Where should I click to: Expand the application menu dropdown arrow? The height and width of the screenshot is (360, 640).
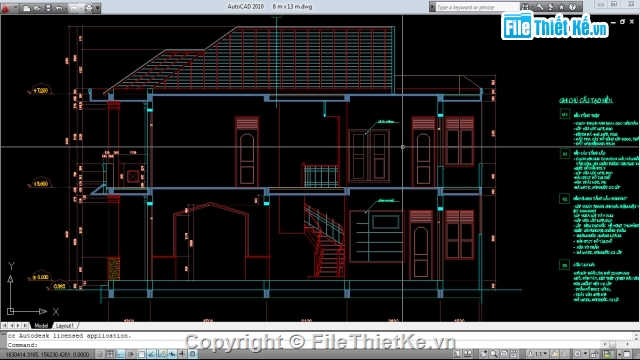coord(16,7)
